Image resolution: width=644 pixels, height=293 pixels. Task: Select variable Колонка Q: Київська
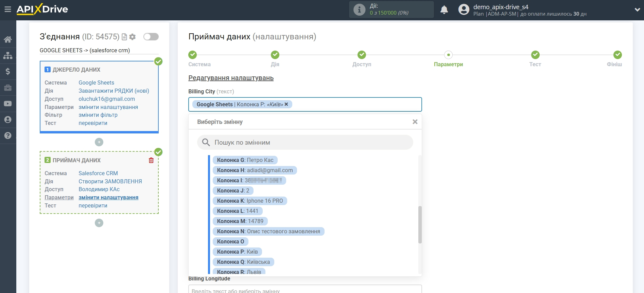[243, 262]
